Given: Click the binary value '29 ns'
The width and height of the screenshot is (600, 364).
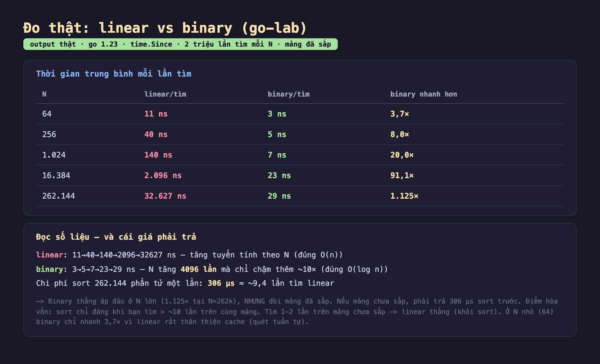Looking at the screenshot, I should pos(279,196).
